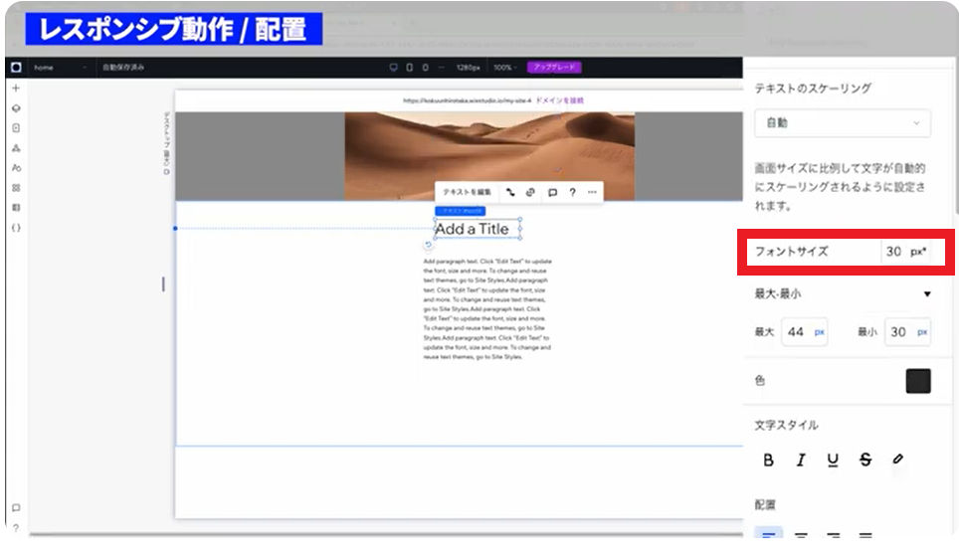959x560 pixels.
Task: Open the Apps grid panel
Action: point(16,188)
